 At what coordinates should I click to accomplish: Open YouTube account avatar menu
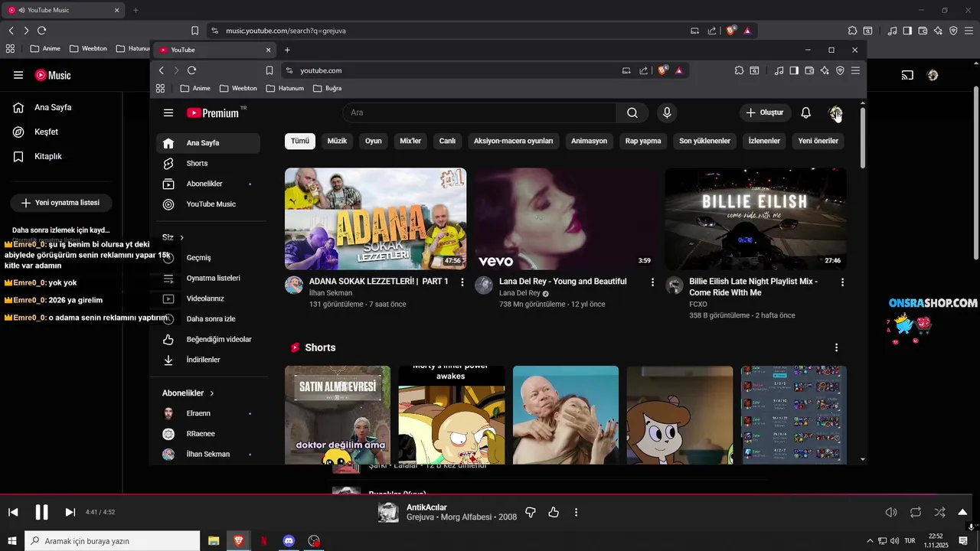click(835, 112)
